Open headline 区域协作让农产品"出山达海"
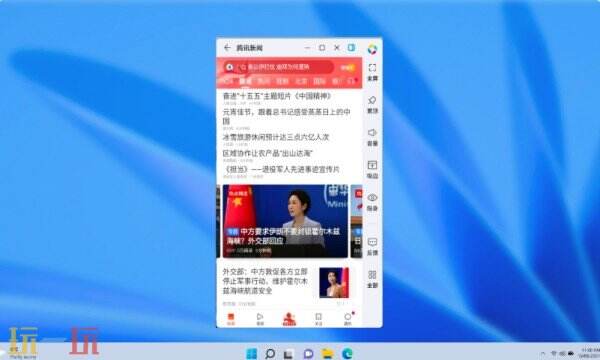600x360 pixels. coord(267,153)
